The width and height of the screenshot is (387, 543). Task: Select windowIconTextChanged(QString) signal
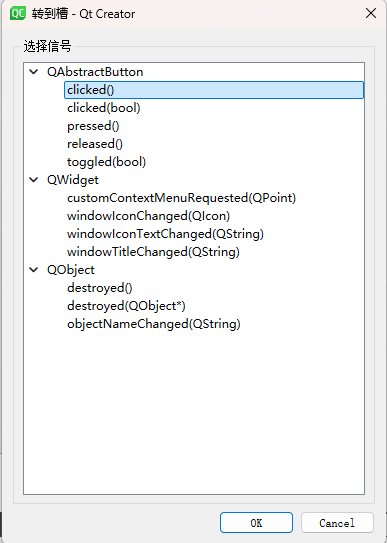165,234
